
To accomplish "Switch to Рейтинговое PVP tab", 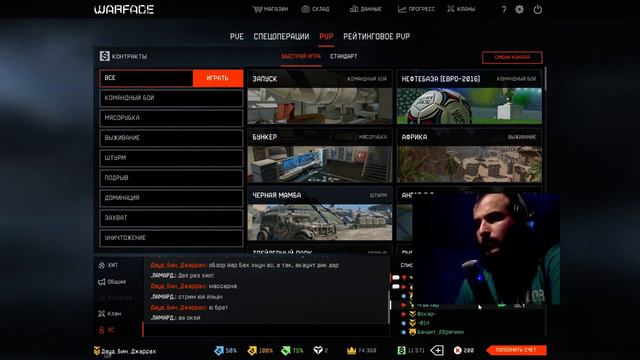I will point(376,36).
